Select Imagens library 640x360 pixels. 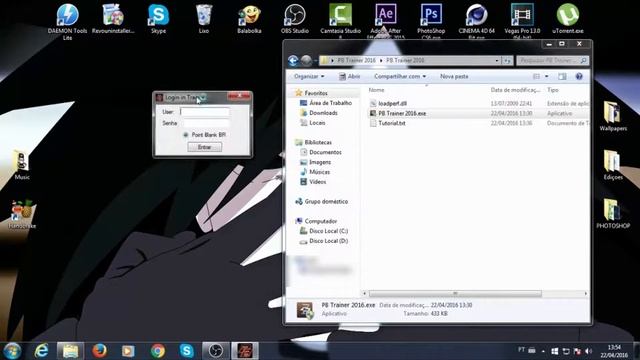point(316,162)
